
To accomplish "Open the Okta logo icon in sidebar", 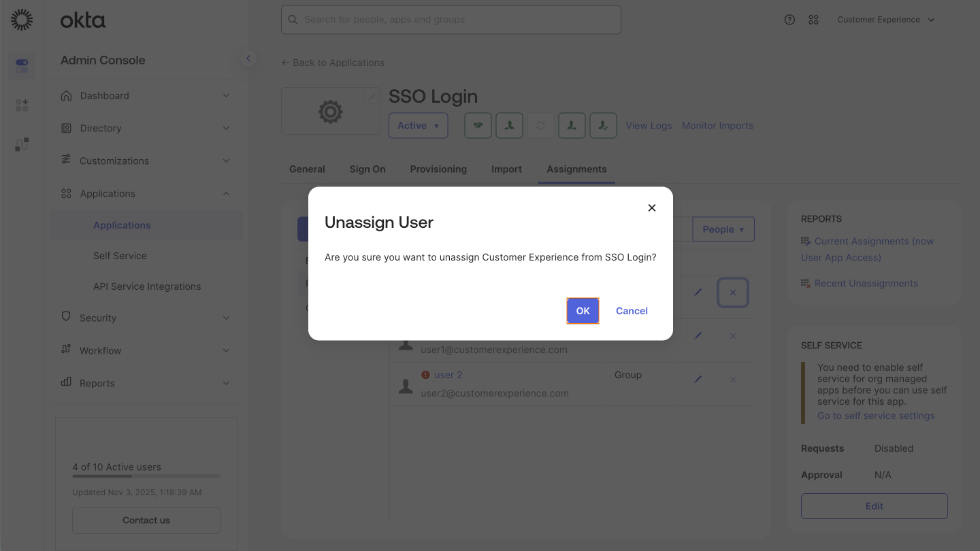I will point(22,19).
